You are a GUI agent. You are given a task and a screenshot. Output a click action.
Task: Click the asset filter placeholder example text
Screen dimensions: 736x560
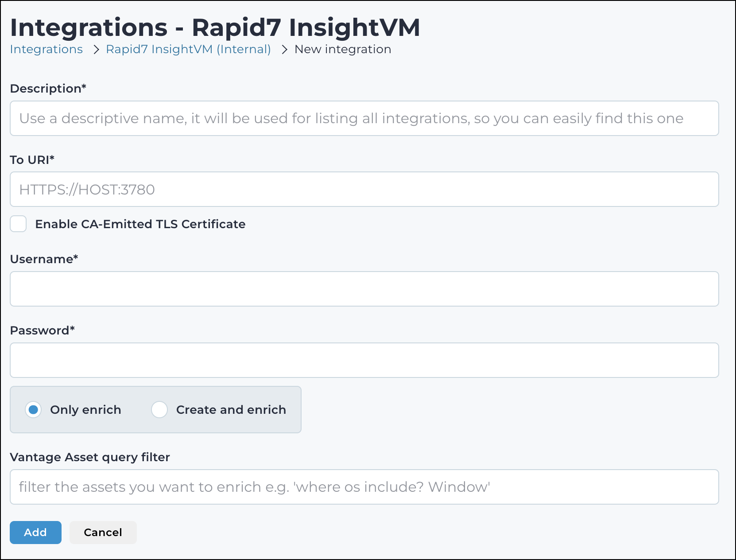[253, 486]
